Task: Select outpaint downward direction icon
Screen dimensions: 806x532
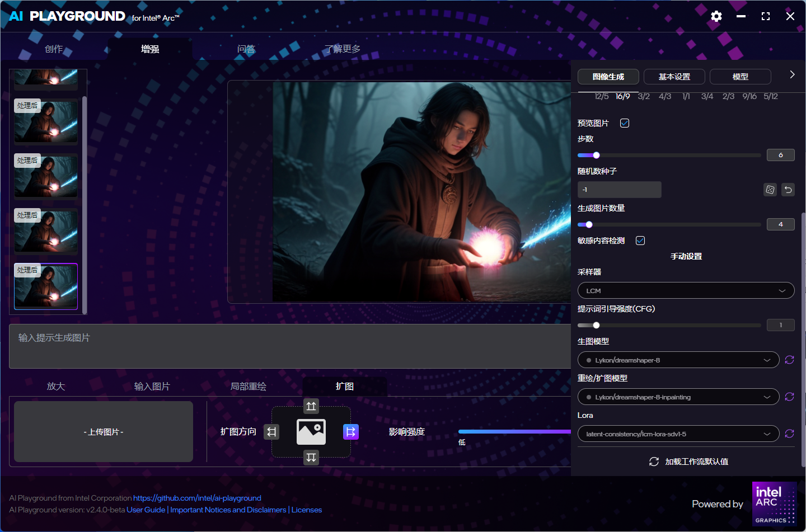Action: (311, 458)
